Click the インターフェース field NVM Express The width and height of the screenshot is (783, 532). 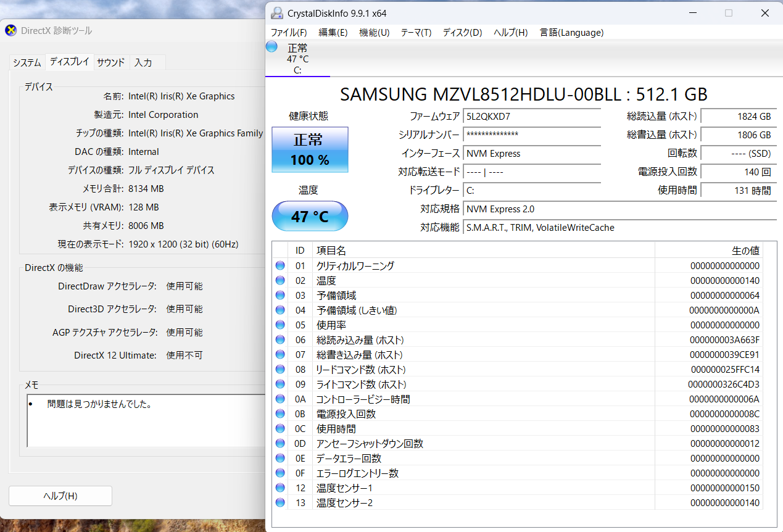(x=532, y=153)
